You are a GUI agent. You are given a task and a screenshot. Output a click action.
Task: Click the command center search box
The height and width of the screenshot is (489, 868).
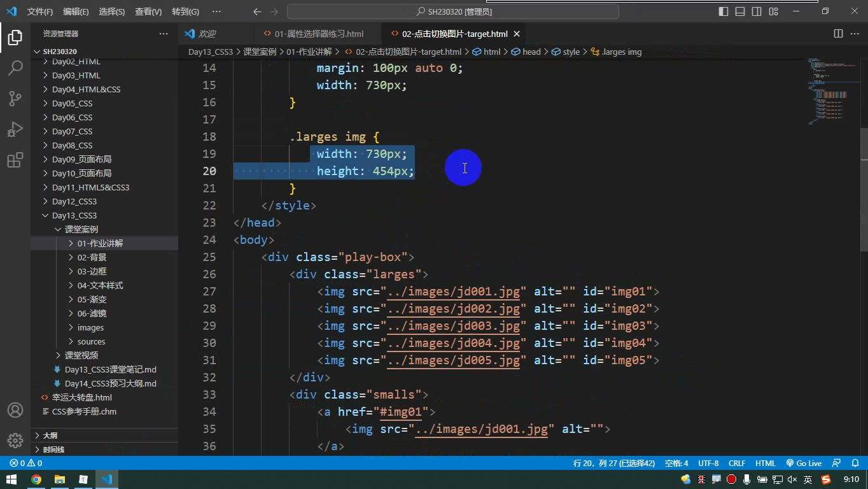453,11
